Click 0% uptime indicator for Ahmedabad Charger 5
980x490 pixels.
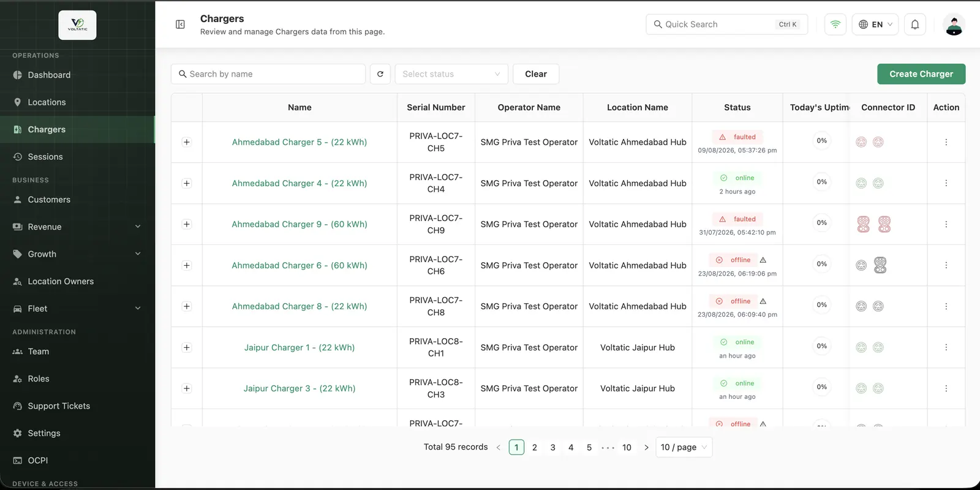point(822,141)
